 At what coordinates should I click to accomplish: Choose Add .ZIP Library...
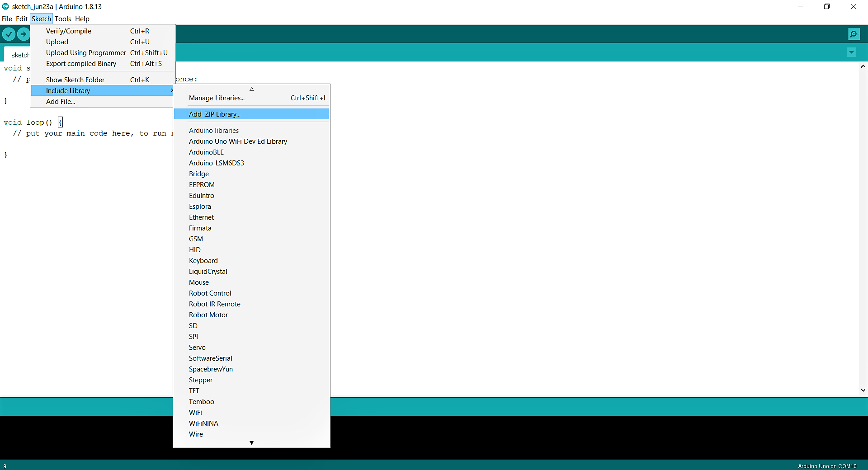pyautogui.click(x=251, y=114)
